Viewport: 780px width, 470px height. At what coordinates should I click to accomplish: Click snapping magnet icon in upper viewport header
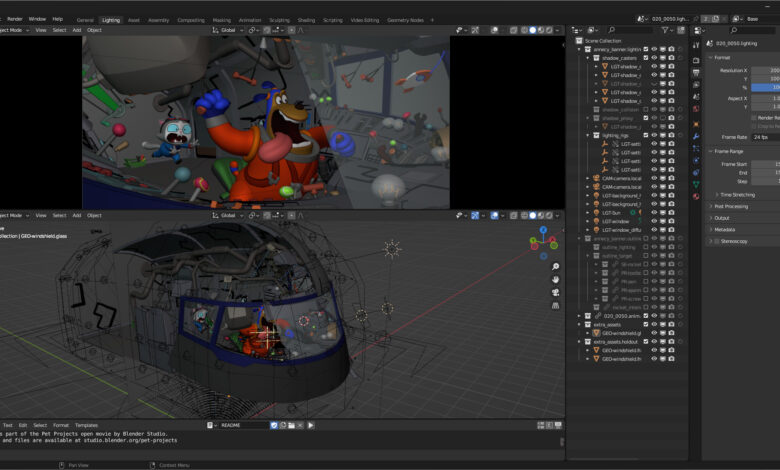pyautogui.click(x=267, y=30)
